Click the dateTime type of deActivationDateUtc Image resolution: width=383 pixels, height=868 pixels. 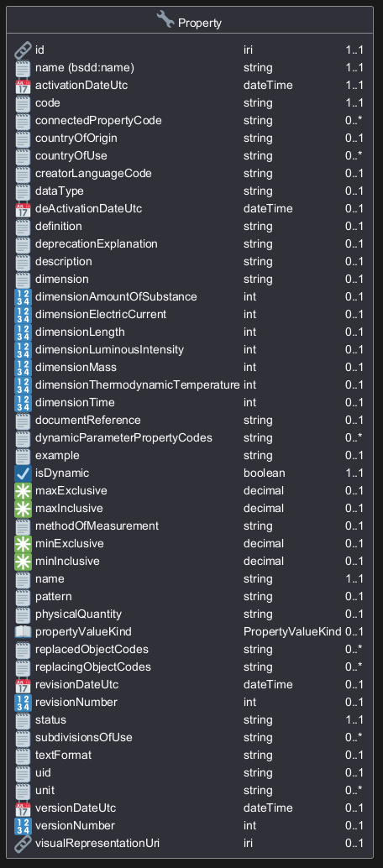click(268, 209)
